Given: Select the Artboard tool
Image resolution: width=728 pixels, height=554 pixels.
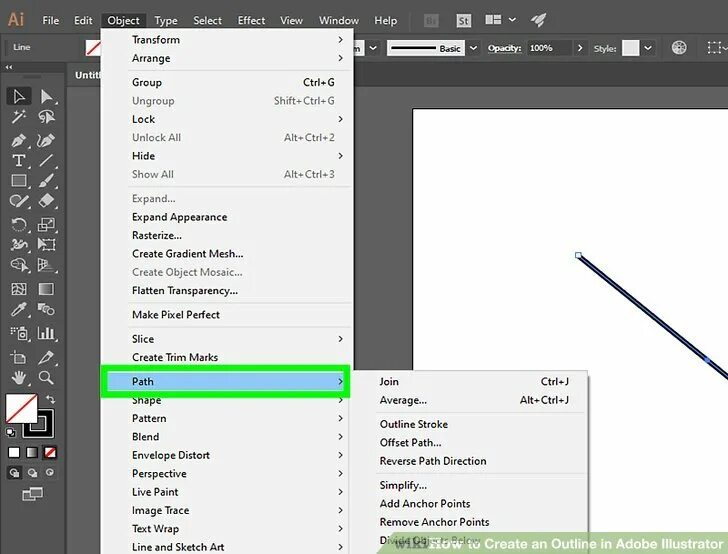Looking at the screenshot, I should tap(19, 357).
